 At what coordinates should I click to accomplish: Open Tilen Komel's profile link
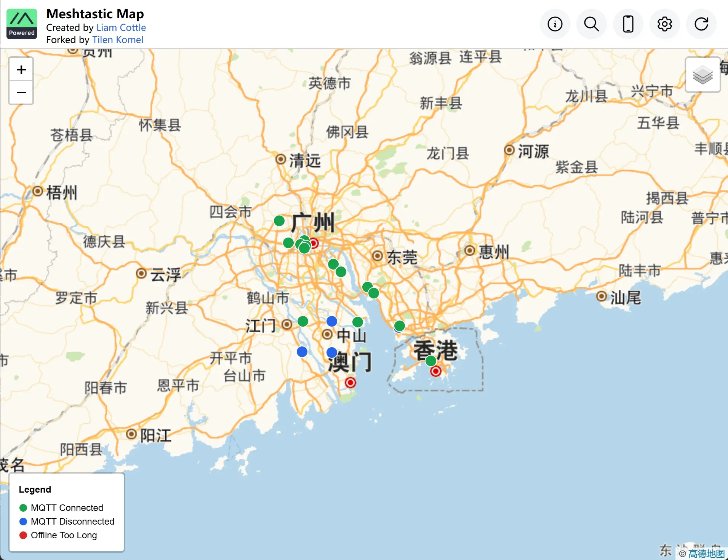tap(118, 40)
